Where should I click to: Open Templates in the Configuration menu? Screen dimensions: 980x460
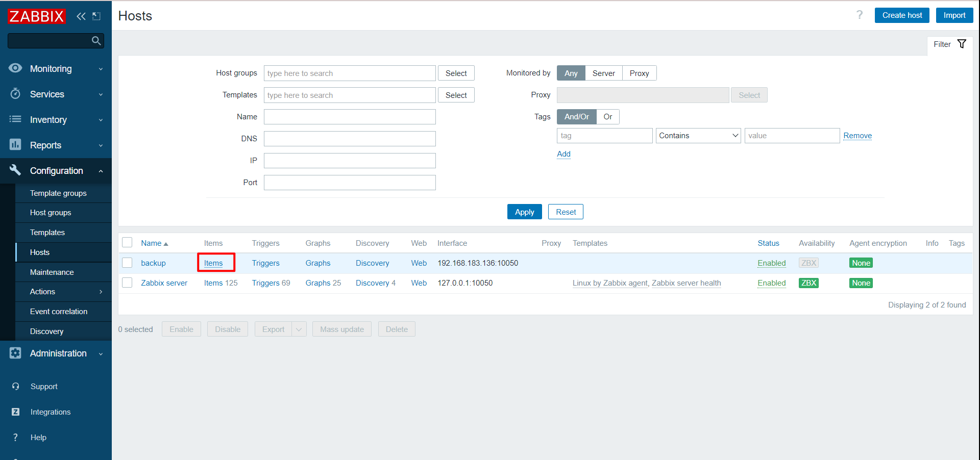pyautogui.click(x=47, y=233)
